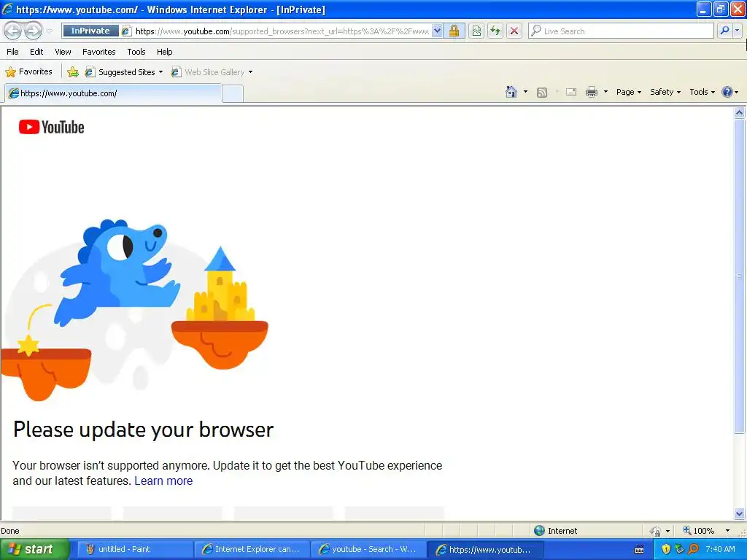Image resolution: width=747 pixels, height=560 pixels.
Task: Expand the Home button dropdown arrow
Action: click(x=525, y=92)
